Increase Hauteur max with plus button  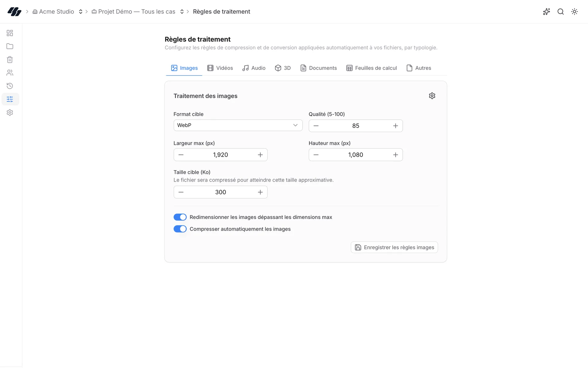pos(395,155)
